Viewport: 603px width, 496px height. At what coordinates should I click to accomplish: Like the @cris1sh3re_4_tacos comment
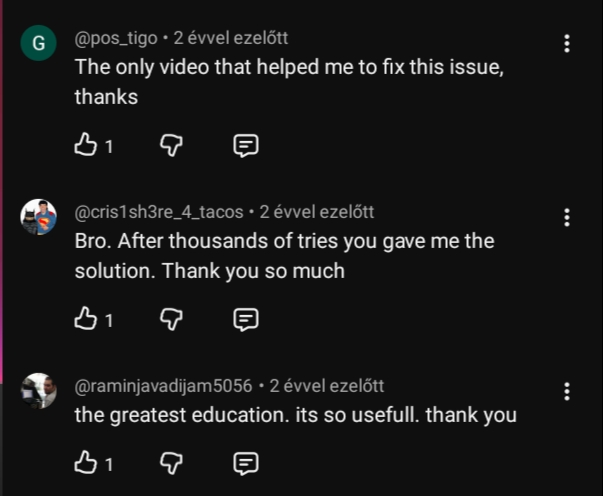[x=84, y=319]
